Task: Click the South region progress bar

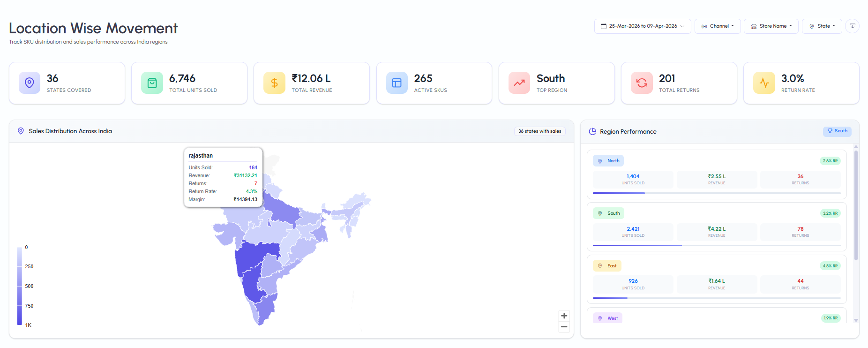Action: (717, 245)
